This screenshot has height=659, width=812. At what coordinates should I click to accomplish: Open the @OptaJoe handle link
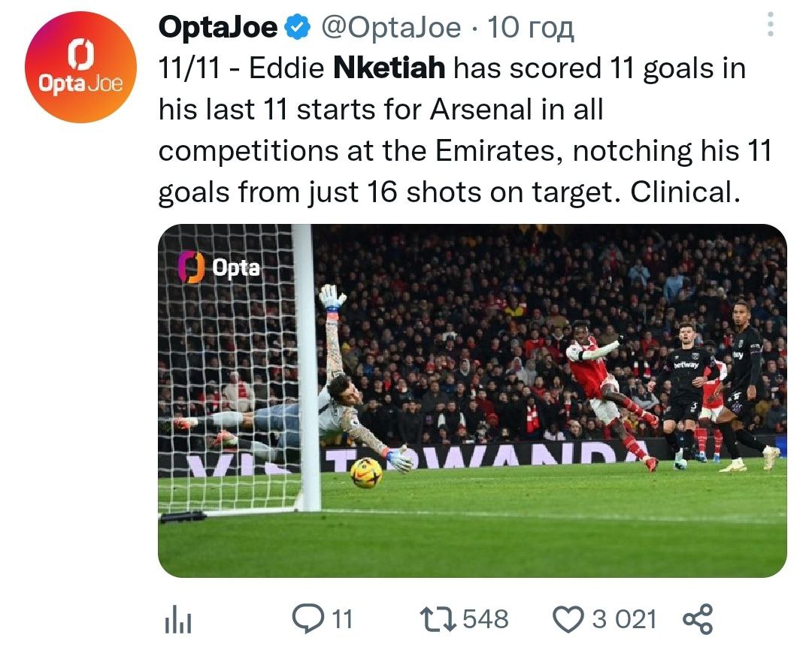coord(391,28)
